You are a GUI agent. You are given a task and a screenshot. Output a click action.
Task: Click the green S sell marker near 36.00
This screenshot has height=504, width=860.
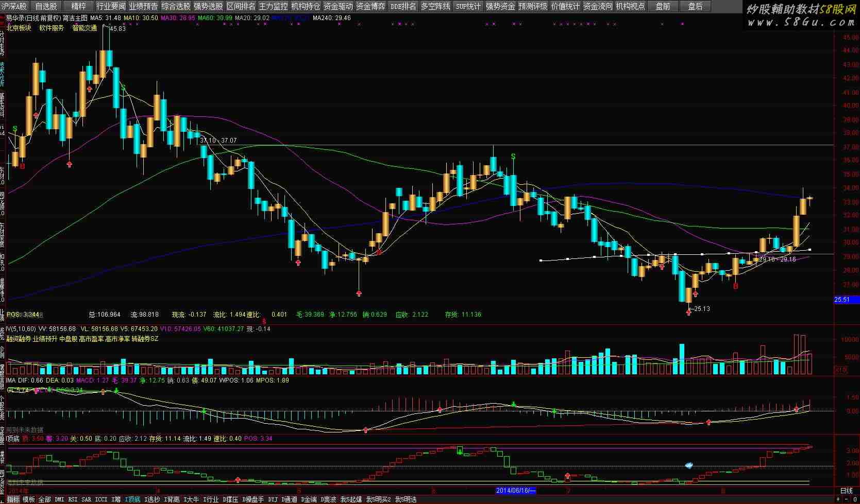(513, 157)
